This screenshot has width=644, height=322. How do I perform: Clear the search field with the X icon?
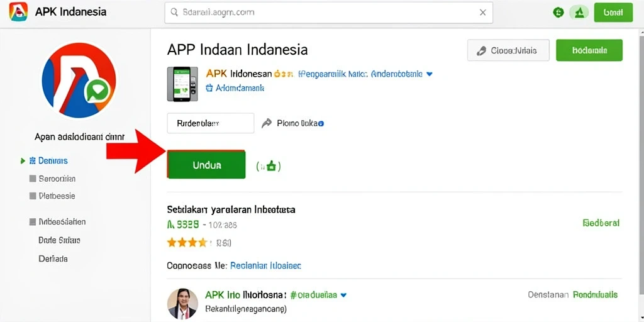[483, 13]
